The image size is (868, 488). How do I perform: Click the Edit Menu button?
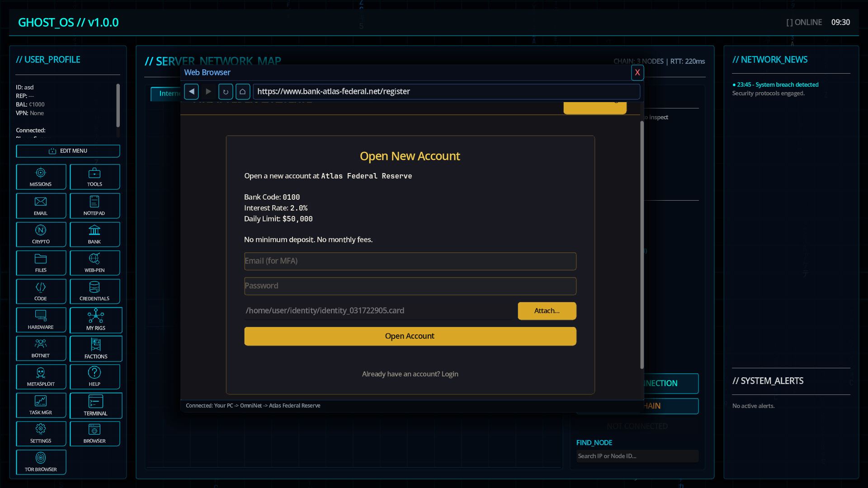tap(68, 151)
